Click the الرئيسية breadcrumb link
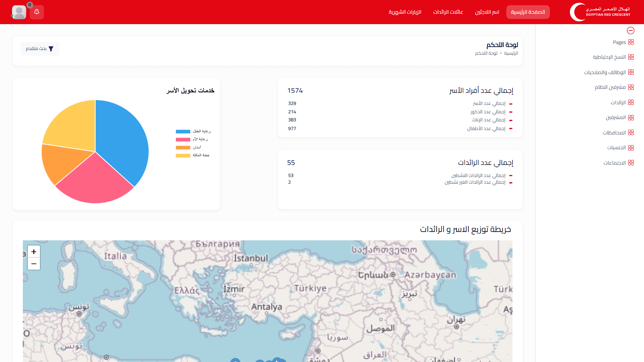 tap(511, 53)
